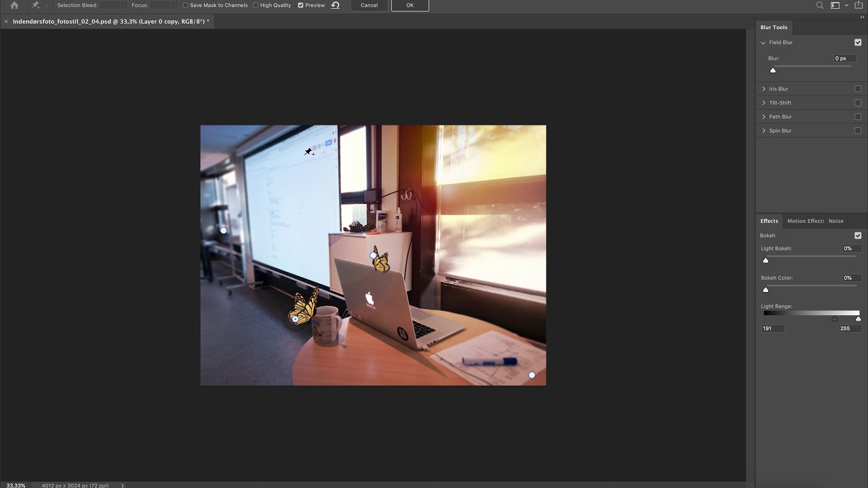Open the Search magnifier icon
Viewport: 868px width, 488px height.
(x=820, y=5)
